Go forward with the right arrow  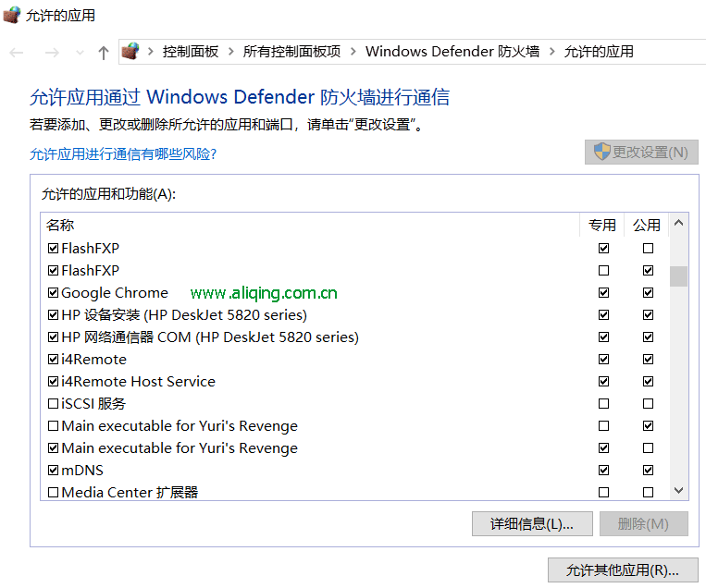52,53
